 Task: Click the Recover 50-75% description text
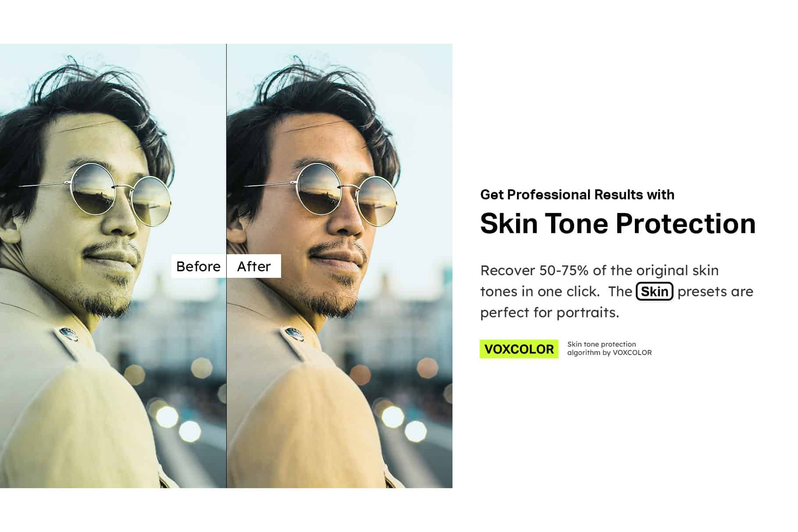pyautogui.click(x=616, y=291)
